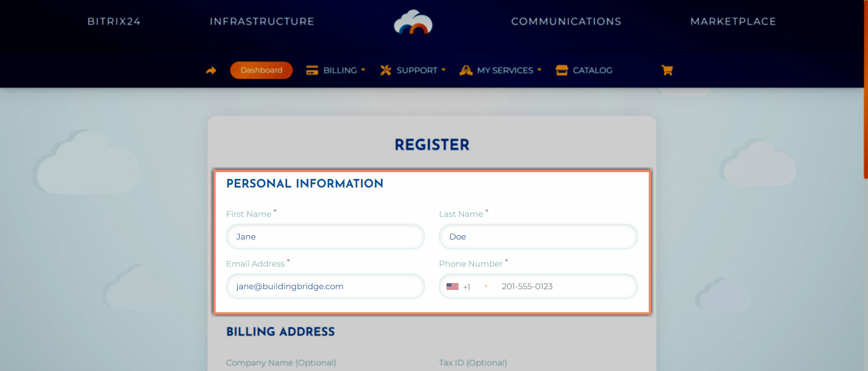Click the Support tools icon

pyautogui.click(x=385, y=70)
